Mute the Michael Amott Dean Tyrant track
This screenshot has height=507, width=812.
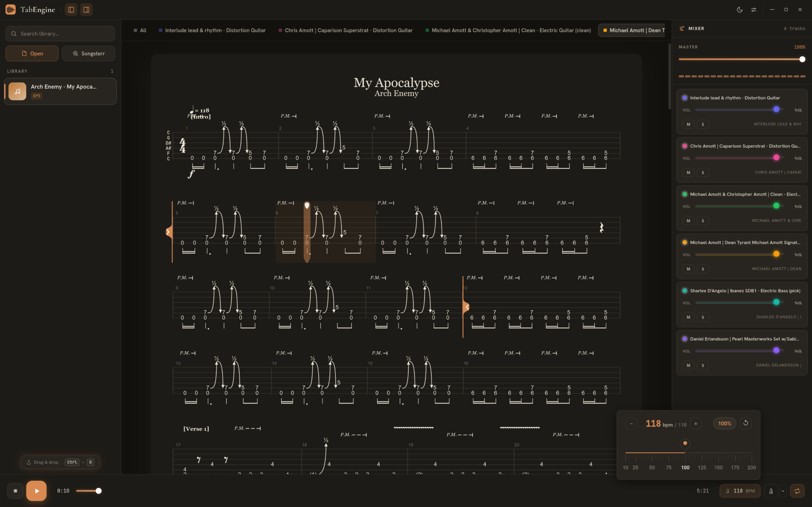tap(688, 269)
